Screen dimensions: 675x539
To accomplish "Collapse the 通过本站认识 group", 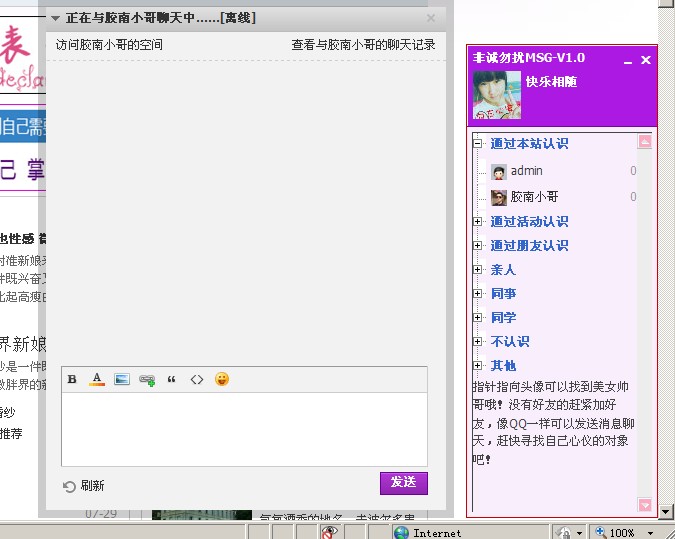I will [x=477, y=143].
